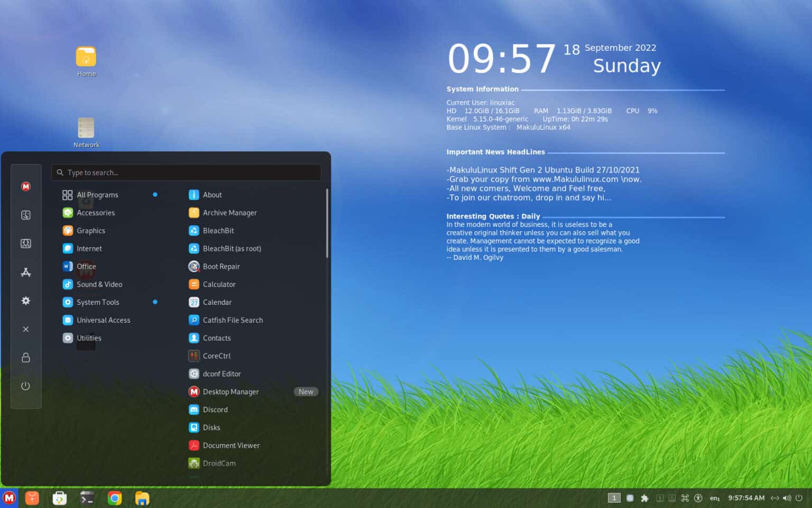The image size is (812, 508).
Task: Open Google Chrome from the taskbar
Action: pos(114,498)
